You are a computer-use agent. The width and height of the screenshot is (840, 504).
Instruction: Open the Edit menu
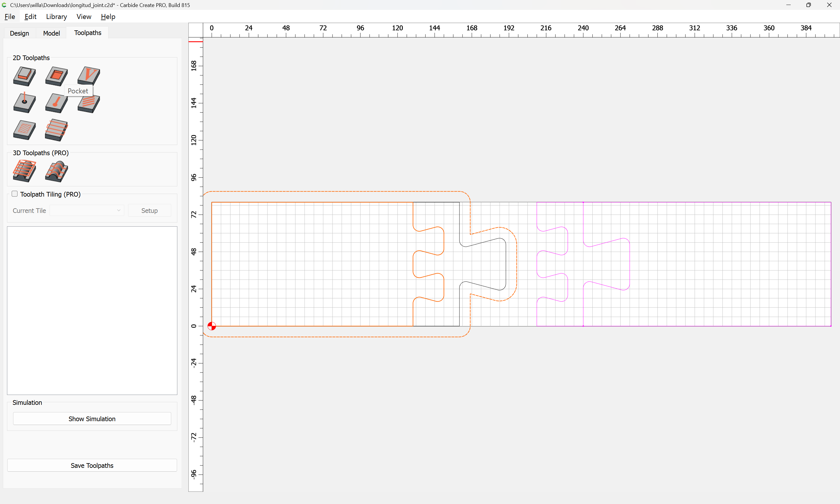point(30,17)
